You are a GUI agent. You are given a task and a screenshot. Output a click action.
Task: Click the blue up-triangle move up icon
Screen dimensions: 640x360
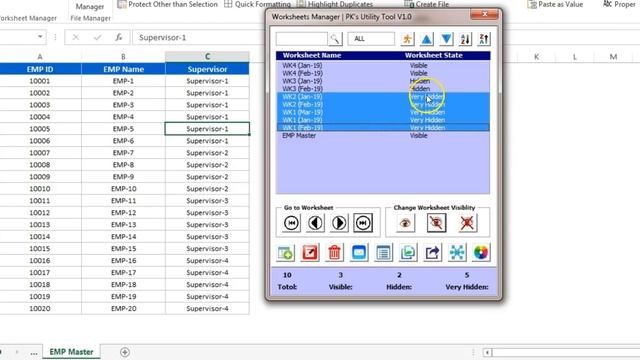tap(427, 39)
